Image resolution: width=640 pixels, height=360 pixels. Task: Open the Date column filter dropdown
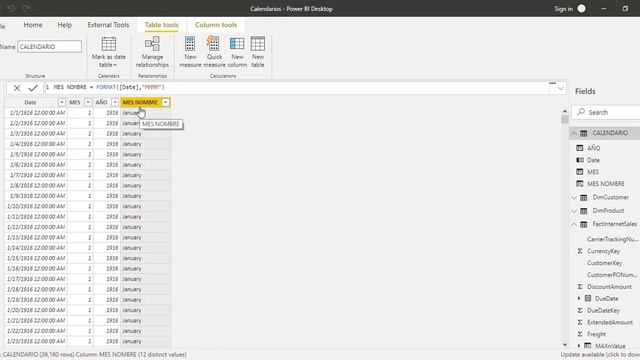pyautogui.click(x=62, y=102)
